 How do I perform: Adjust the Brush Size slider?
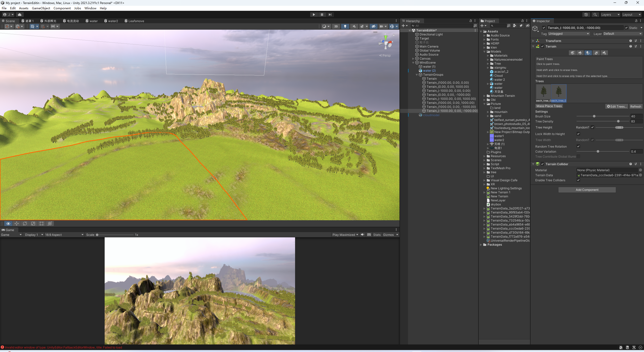click(594, 116)
